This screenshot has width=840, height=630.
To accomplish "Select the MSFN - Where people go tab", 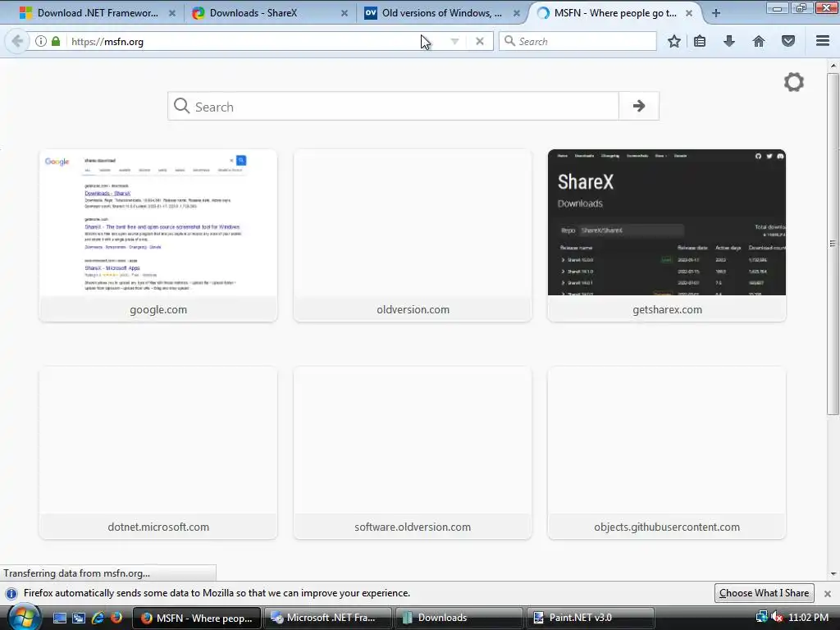I will pyautogui.click(x=615, y=13).
